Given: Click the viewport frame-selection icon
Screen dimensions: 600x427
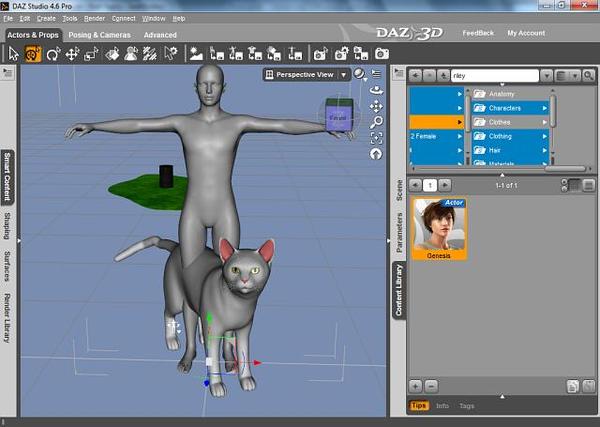Looking at the screenshot, I should point(376,138).
